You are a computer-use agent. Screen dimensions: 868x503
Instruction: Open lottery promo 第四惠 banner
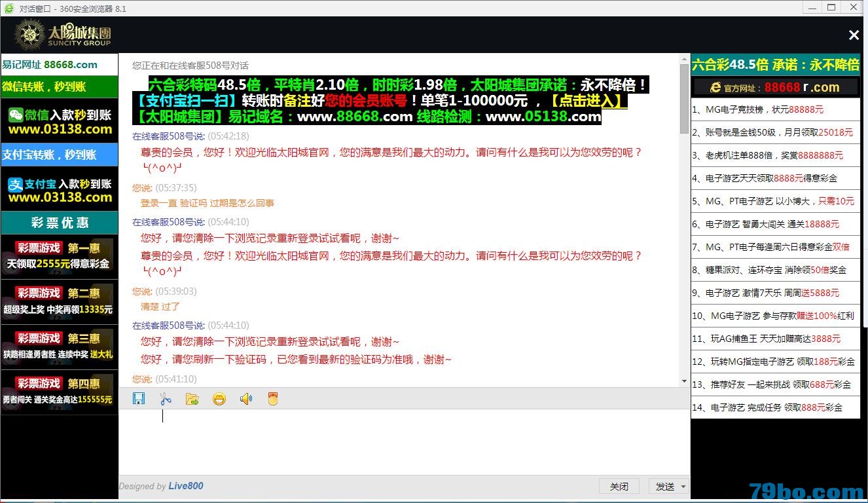coord(59,392)
